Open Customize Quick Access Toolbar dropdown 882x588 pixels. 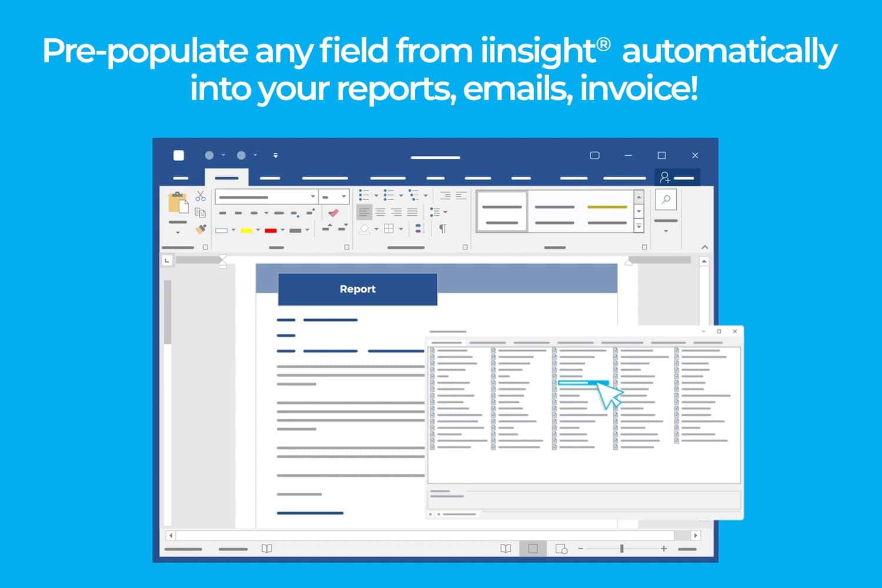275,155
